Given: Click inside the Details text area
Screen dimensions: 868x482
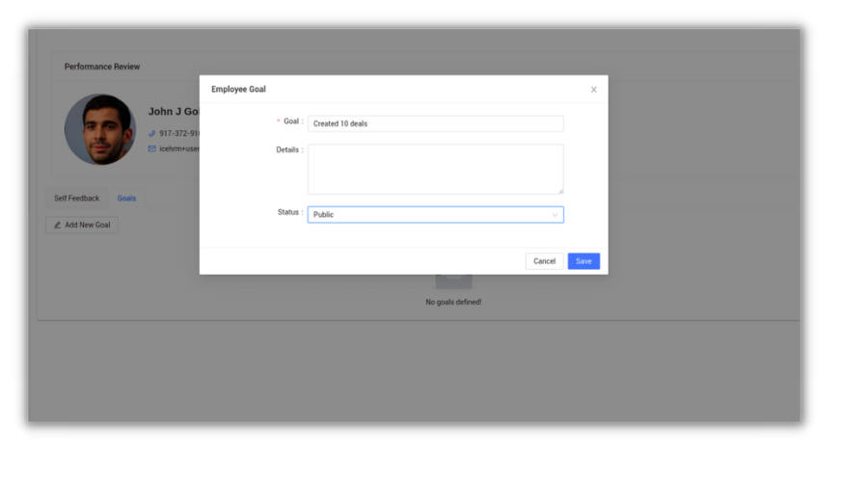Looking at the screenshot, I should pos(435,169).
